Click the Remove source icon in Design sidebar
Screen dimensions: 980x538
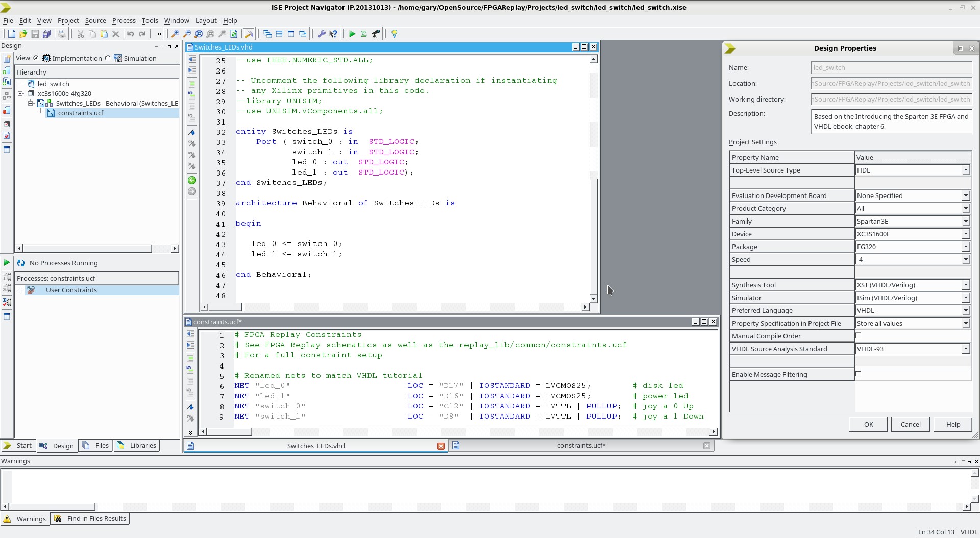7,110
